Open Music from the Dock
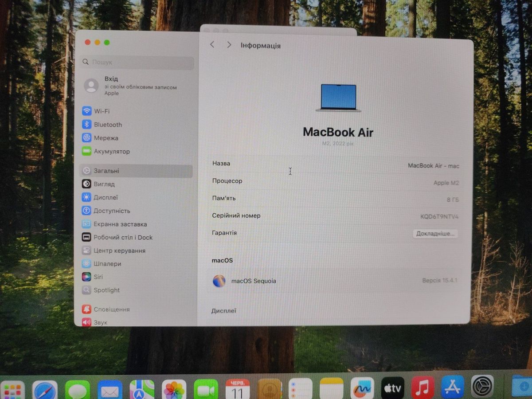 point(423,387)
